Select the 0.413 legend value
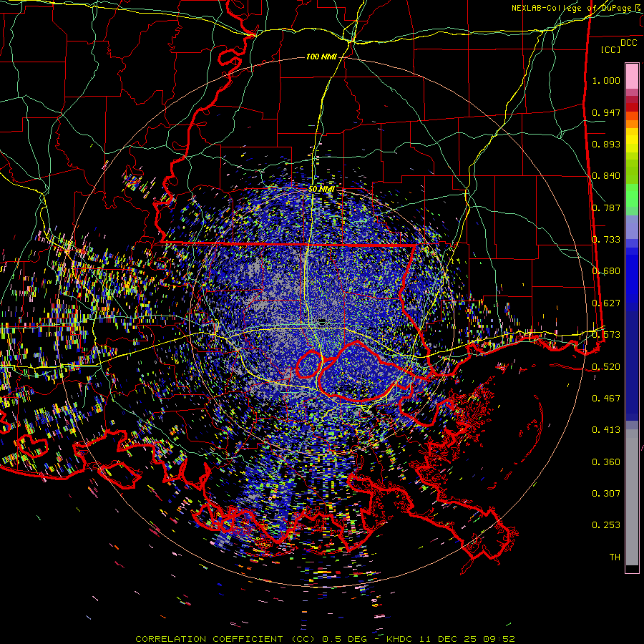 [606, 430]
